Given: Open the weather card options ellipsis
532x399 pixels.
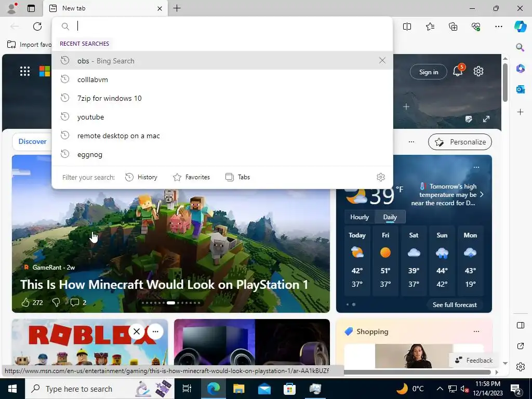Looking at the screenshot, I should (x=476, y=167).
